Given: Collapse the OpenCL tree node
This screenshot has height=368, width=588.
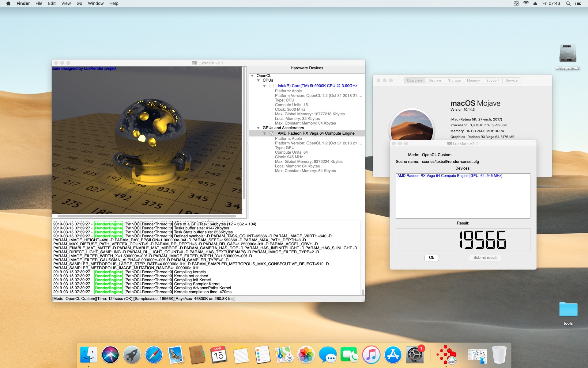Looking at the screenshot, I should (252, 76).
